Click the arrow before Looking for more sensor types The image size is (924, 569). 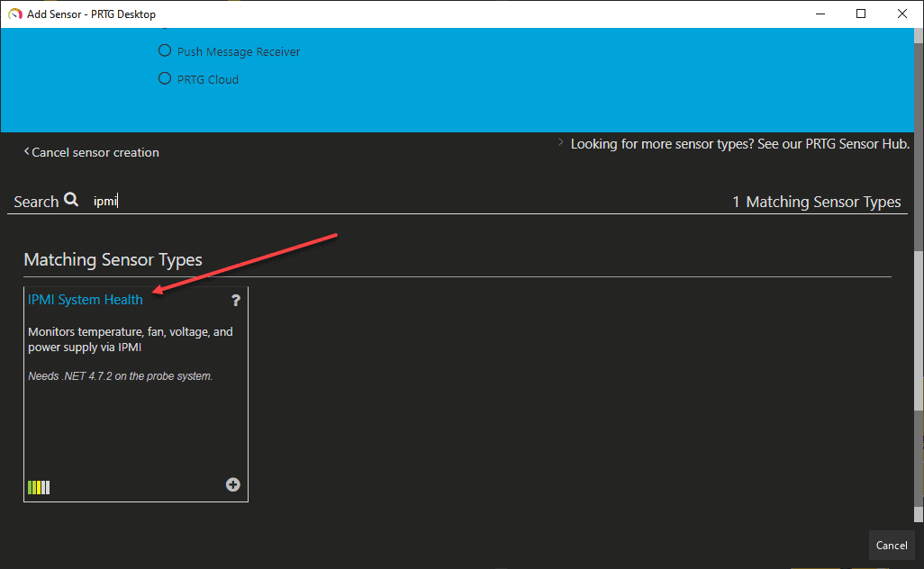[560, 142]
